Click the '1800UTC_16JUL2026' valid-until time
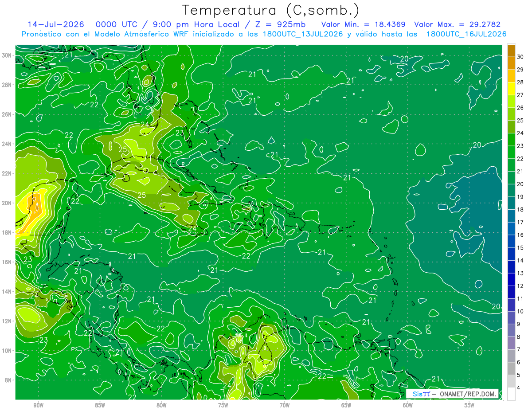 [466, 34]
